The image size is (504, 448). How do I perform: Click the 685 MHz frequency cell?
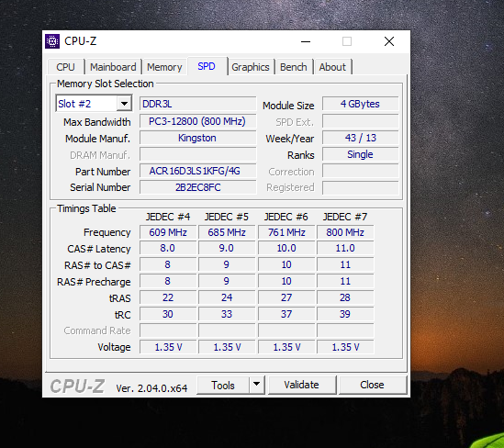coord(227,232)
